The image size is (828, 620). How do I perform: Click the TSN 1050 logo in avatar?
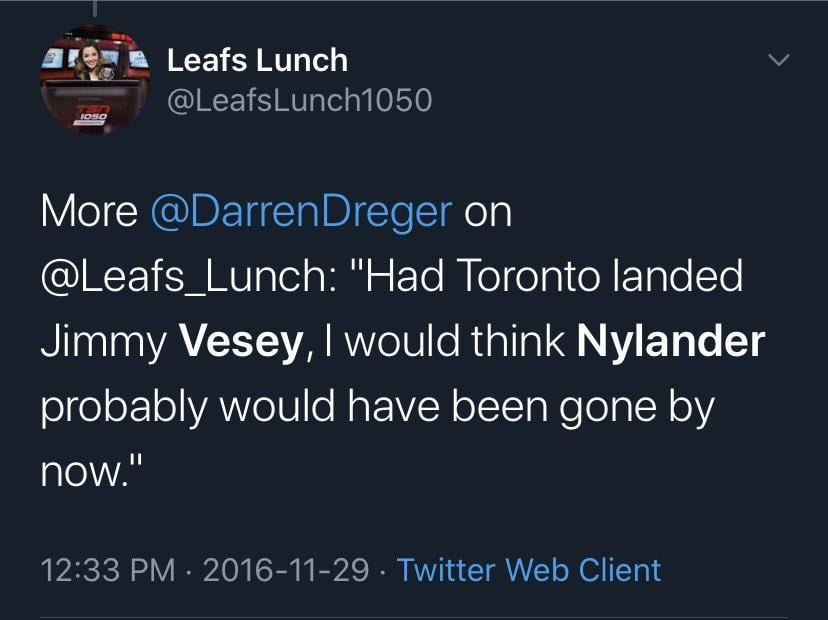click(x=70, y=116)
